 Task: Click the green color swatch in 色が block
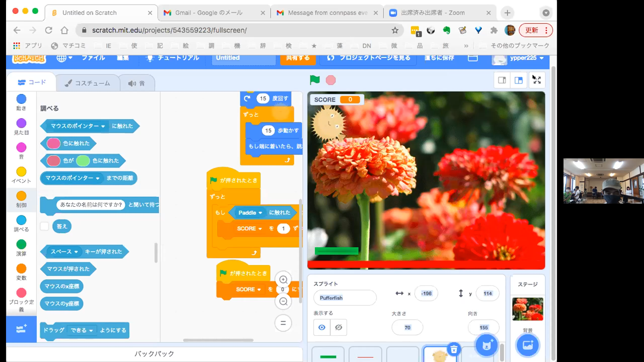[83, 161]
